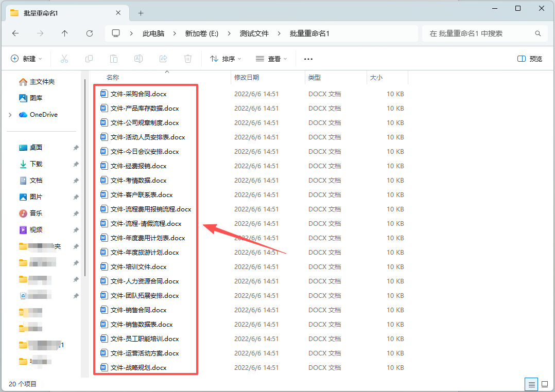The image size is (555, 392).
Task: Select OneDrive in the sidebar
Action: pyautogui.click(x=38, y=115)
